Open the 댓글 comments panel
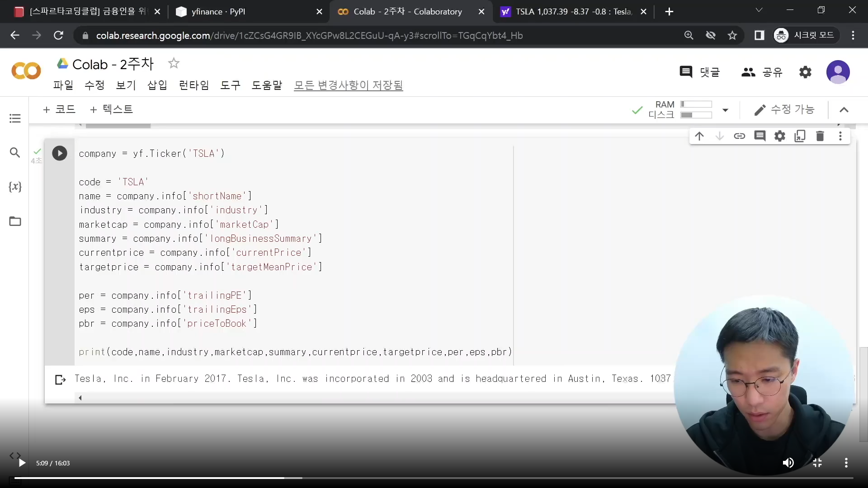The image size is (868, 488). pos(700,72)
